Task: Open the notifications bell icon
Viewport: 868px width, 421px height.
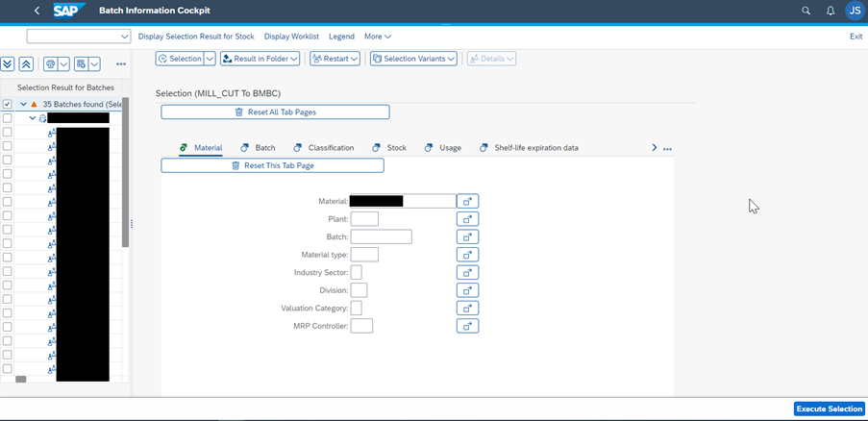Action: [831, 11]
